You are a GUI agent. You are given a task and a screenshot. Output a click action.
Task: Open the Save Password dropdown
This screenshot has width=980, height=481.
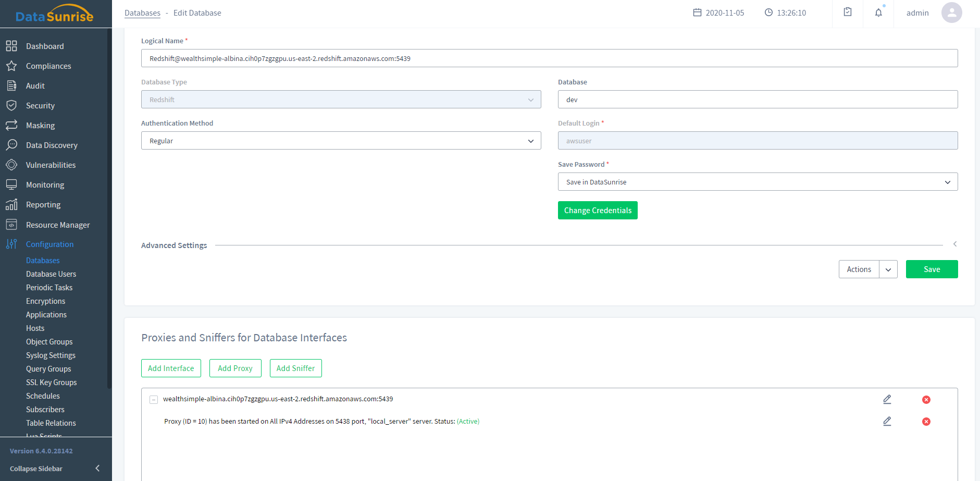click(x=757, y=182)
